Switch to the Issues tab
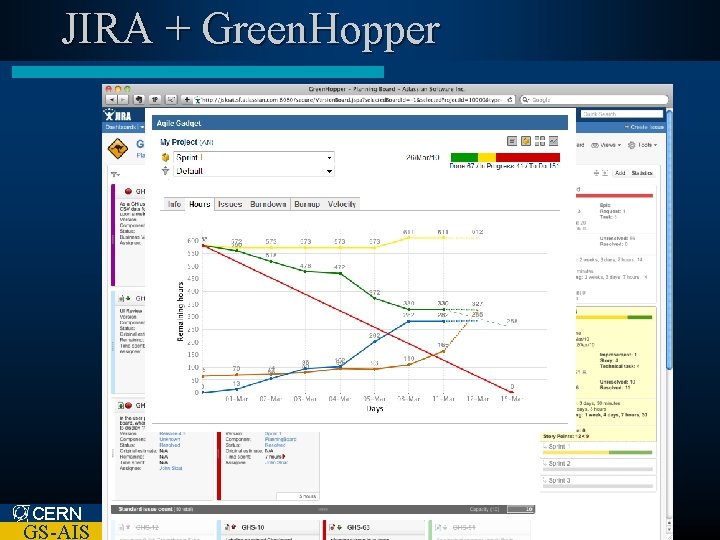 (230, 204)
